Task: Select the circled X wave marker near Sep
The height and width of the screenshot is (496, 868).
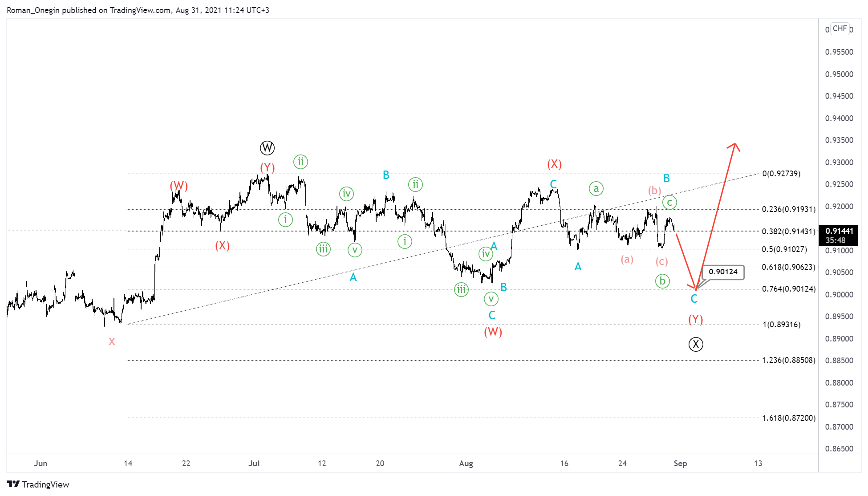Action: [x=696, y=344]
